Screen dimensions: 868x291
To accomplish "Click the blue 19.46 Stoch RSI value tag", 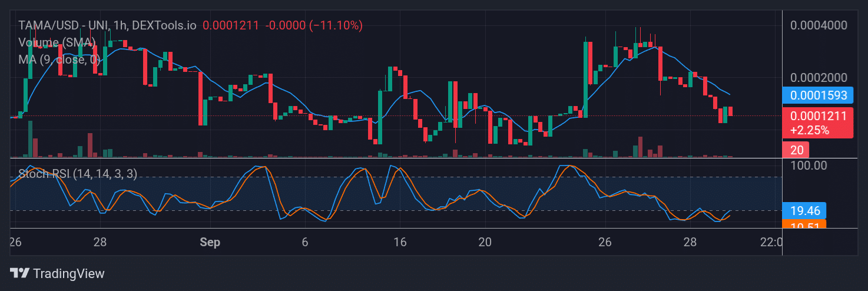I will 804,210.
